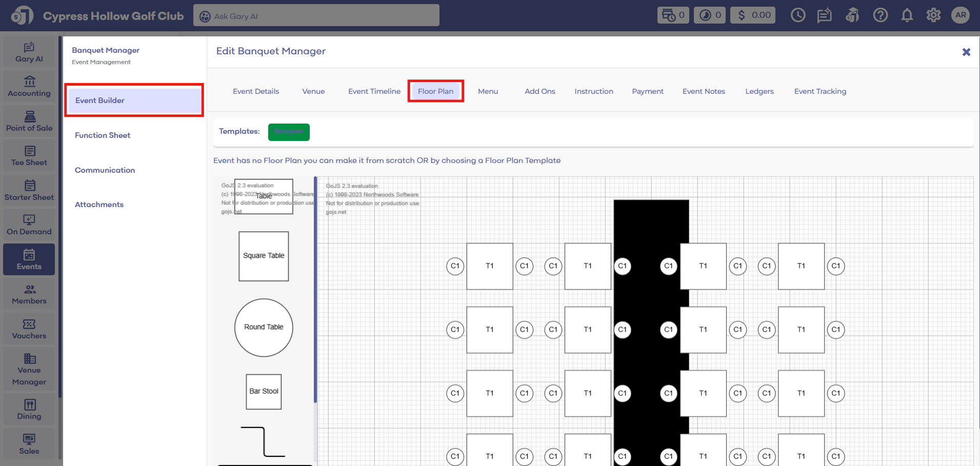Select Function Sheet in side menu
The width and height of the screenshot is (980, 466).
[103, 135]
